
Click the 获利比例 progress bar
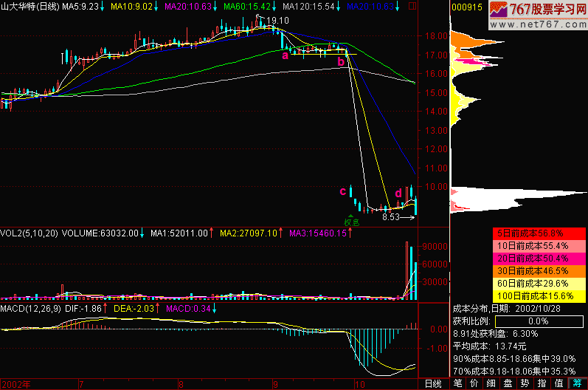click(537, 322)
